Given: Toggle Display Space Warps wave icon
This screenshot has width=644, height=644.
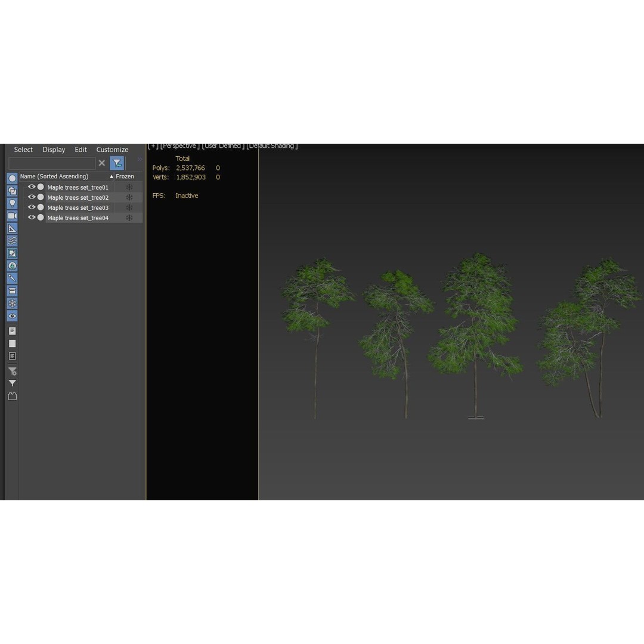Looking at the screenshot, I should pos(13,241).
